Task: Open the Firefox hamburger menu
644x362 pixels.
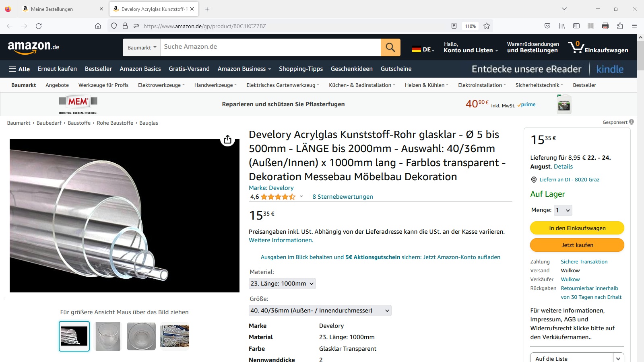Action: click(634, 26)
